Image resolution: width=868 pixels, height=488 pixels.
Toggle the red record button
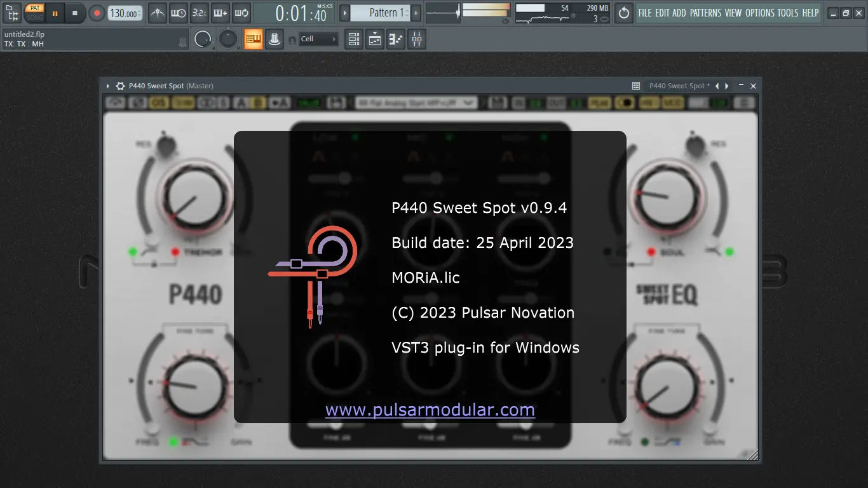(97, 13)
